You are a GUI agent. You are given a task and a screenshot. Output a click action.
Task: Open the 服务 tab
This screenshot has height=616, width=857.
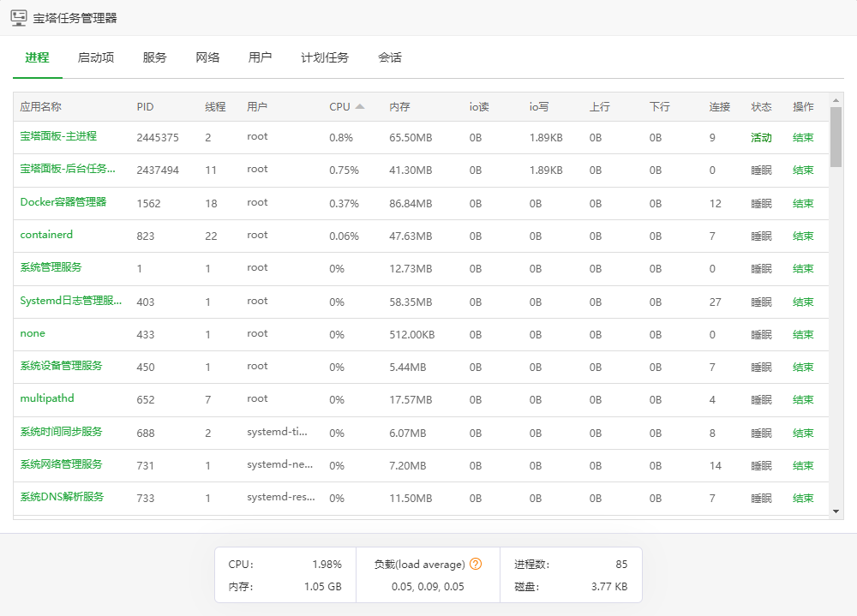[x=154, y=57]
